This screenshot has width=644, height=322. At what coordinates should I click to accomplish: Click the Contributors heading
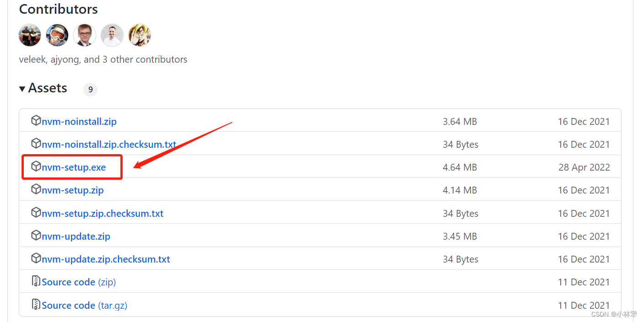[59, 9]
